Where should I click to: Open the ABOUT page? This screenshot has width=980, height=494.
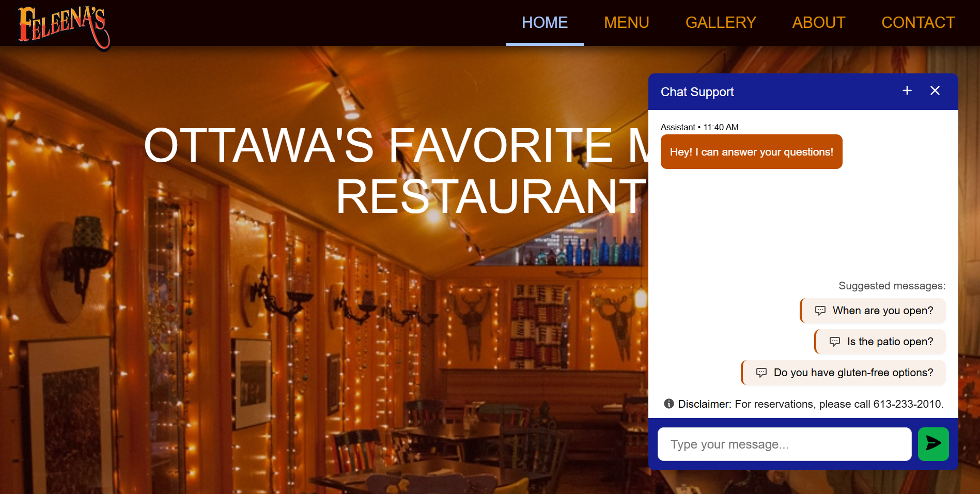819,23
